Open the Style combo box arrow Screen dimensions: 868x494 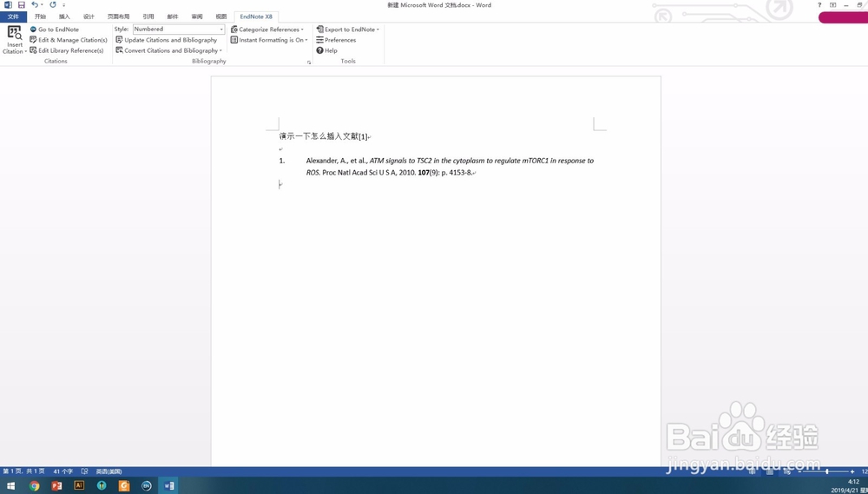point(221,30)
